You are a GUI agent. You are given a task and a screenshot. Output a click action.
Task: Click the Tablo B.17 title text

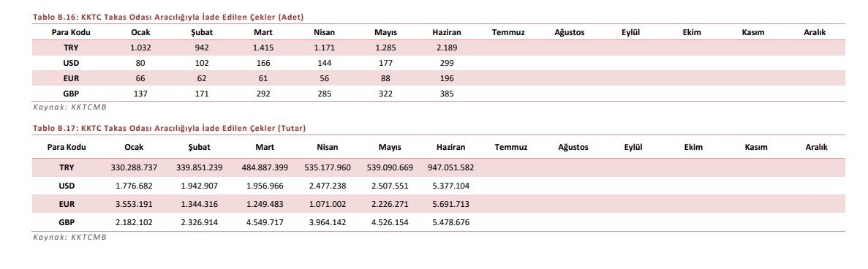tap(170, 129)
